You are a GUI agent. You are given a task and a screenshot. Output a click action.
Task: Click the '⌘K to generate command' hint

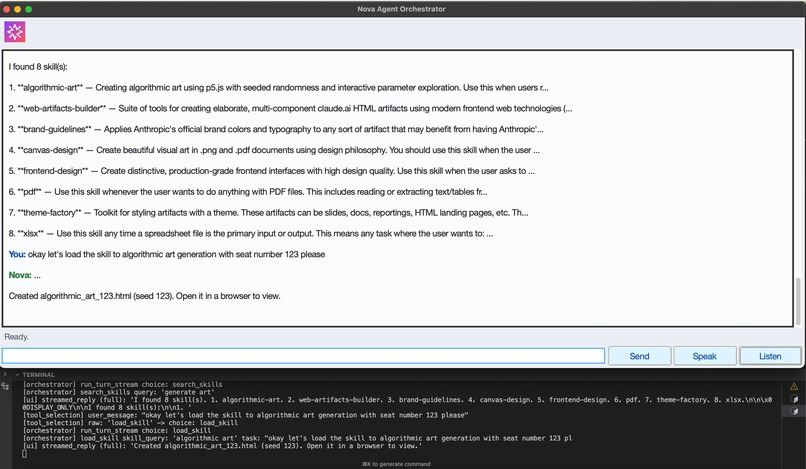pyautogui.click(x=396, y=464)
